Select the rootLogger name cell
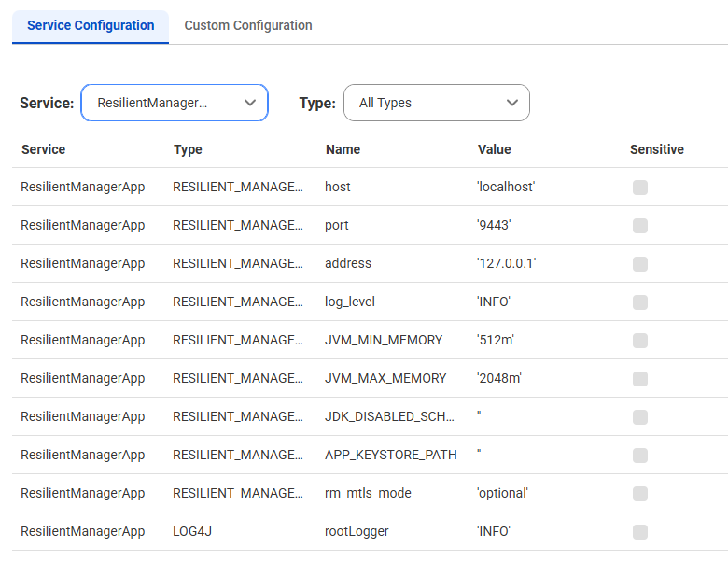728x561 pixels. [357, 531]
